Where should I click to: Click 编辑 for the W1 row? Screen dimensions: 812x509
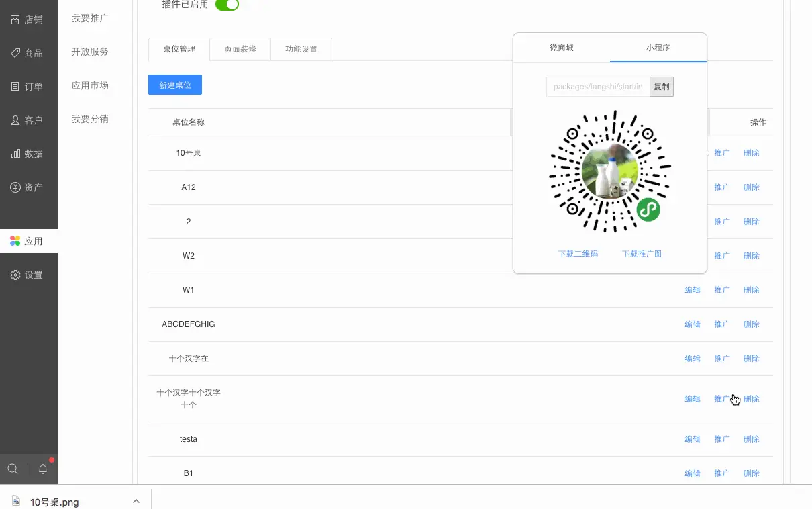coord(693,290)
